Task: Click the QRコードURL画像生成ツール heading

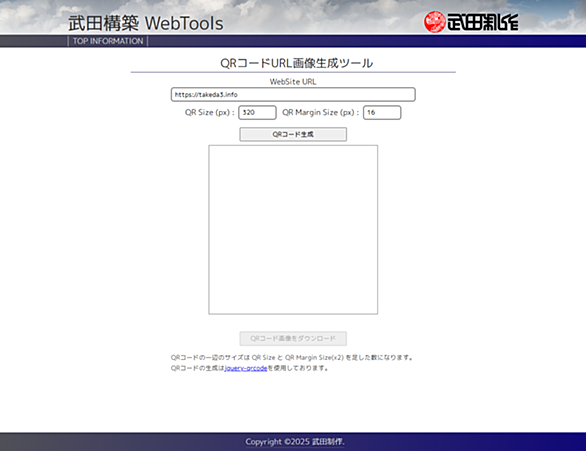Action: pos(296,63)
